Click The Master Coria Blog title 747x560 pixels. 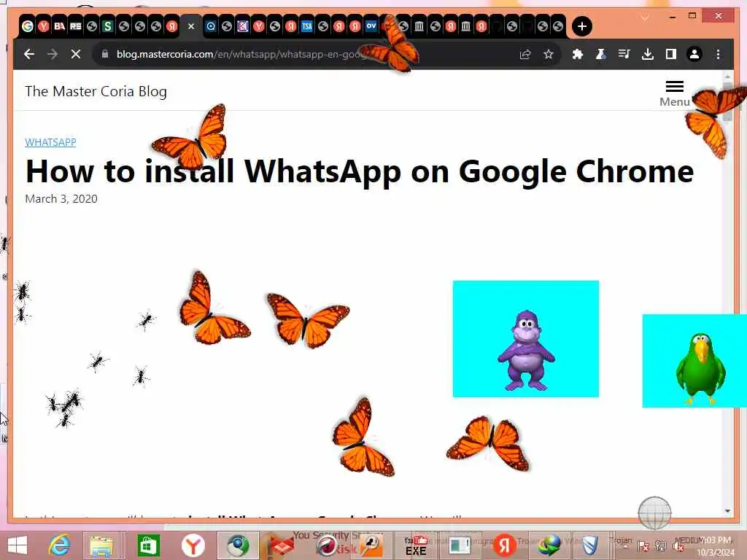(x=96, y=91)
